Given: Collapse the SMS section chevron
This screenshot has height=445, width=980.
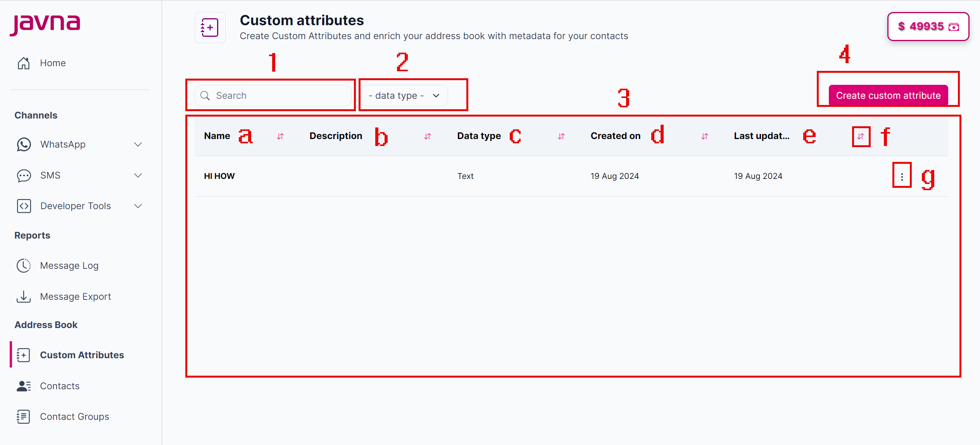Looking at the screenshot, I should pyautogui.click(x=138, y=175).
